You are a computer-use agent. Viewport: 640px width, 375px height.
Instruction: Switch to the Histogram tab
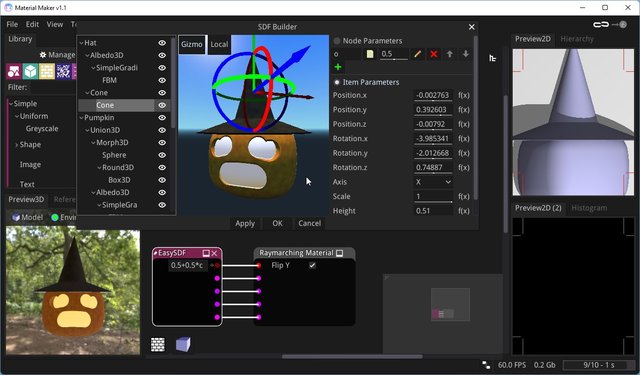tap(589, 208)
